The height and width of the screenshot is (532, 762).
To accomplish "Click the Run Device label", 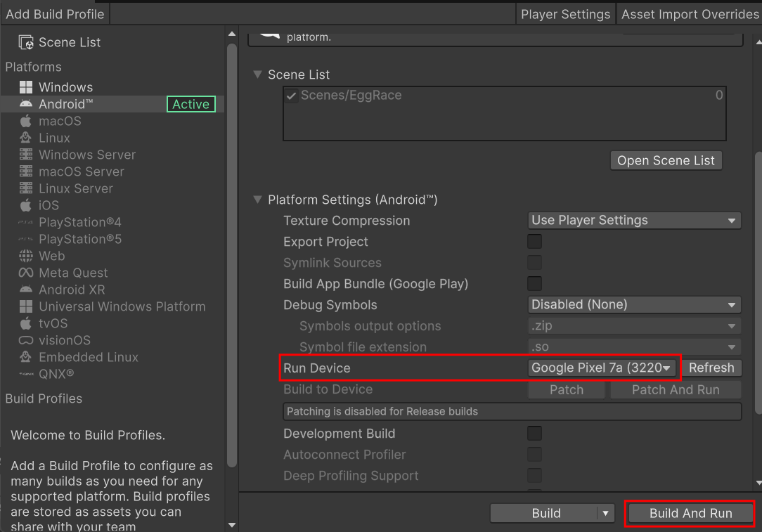I will 317,368.
